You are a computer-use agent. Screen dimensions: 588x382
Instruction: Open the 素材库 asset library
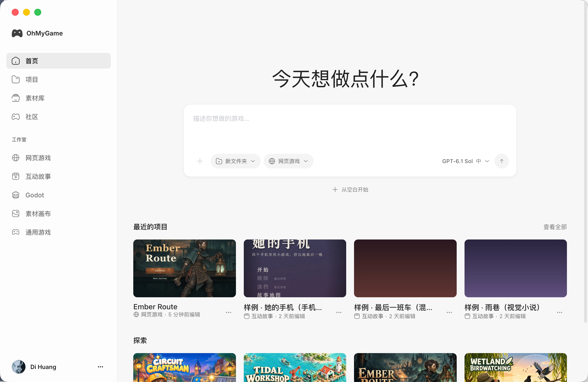point(59,98)
